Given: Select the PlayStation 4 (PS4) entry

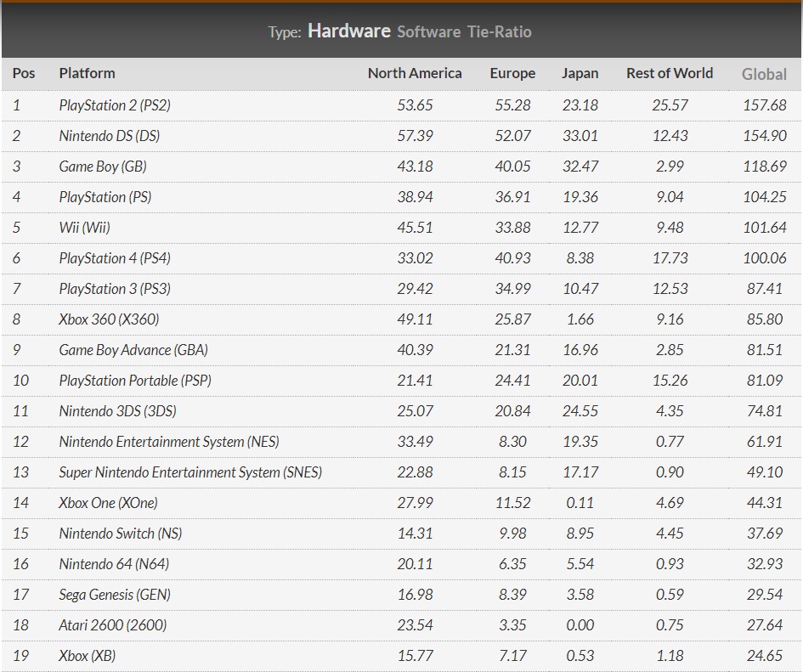Looking at the screenshot, I should pyautogui.click(x=115, y=258).
